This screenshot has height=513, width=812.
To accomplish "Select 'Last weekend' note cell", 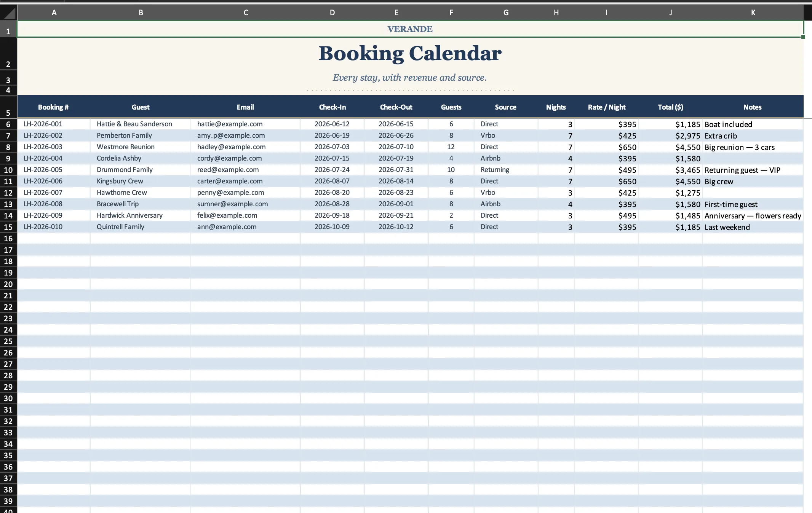I will pos(753,227).
